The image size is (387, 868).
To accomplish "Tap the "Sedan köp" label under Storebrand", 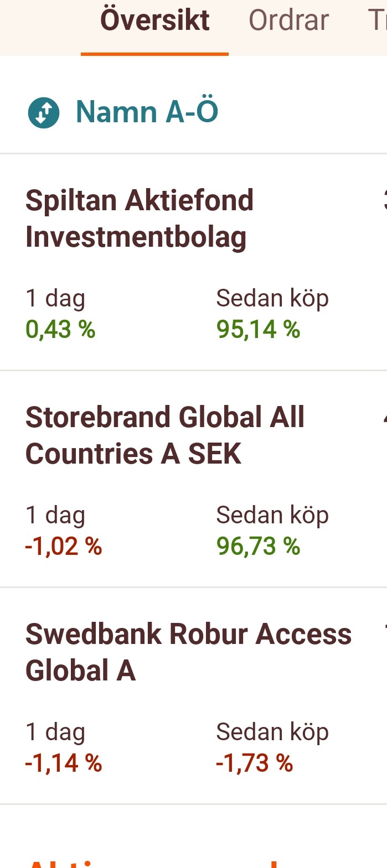I will coord(272,516).
